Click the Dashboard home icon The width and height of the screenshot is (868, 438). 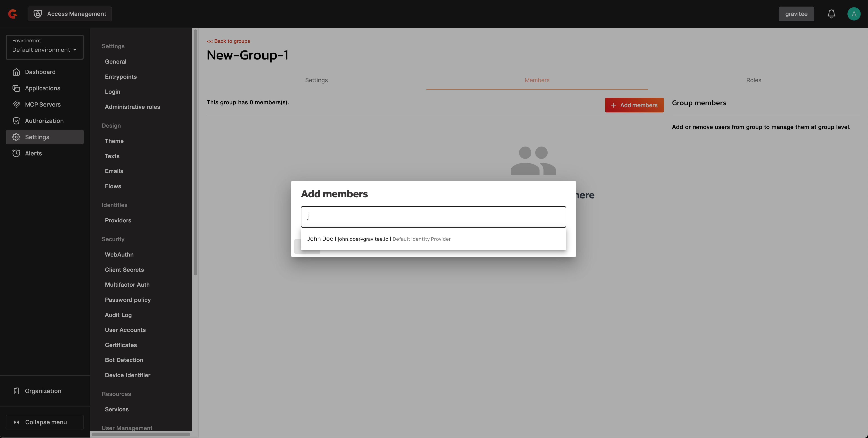(x=16, y=72)
